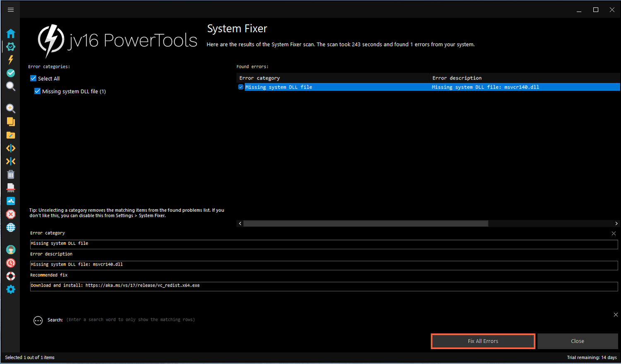Click the scroll left arrow of found errors
The width and height of the screenshot is (621, 364).
(x=240, y=223)
